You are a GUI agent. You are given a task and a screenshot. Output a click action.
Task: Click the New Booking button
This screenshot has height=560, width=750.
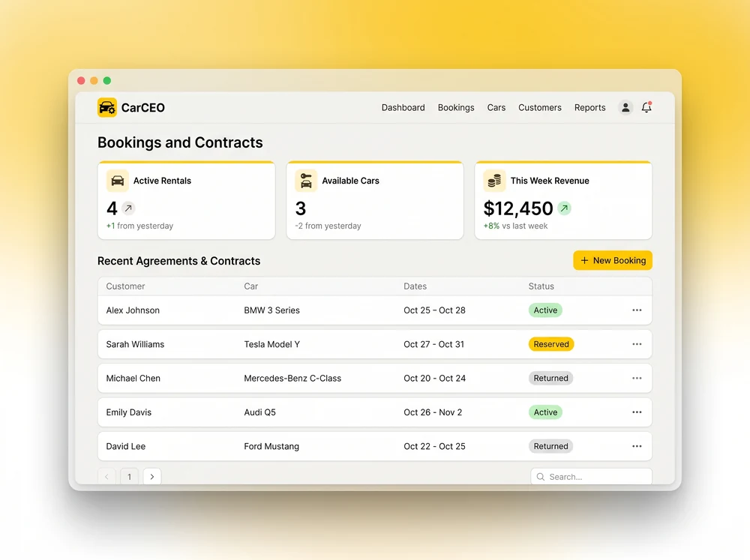pos(613,261)
